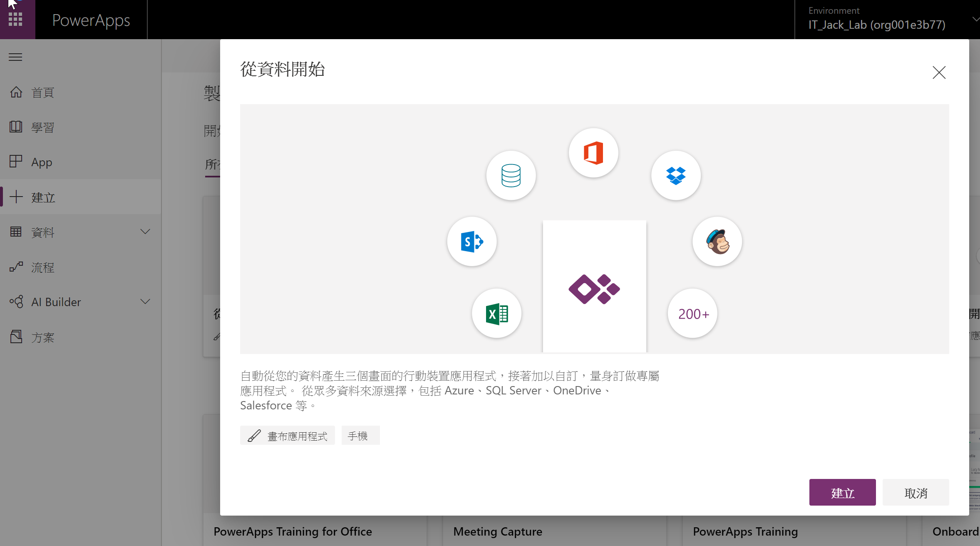Open 學習 learn section in sidebar
980x546 pixels.
[81, 127]
